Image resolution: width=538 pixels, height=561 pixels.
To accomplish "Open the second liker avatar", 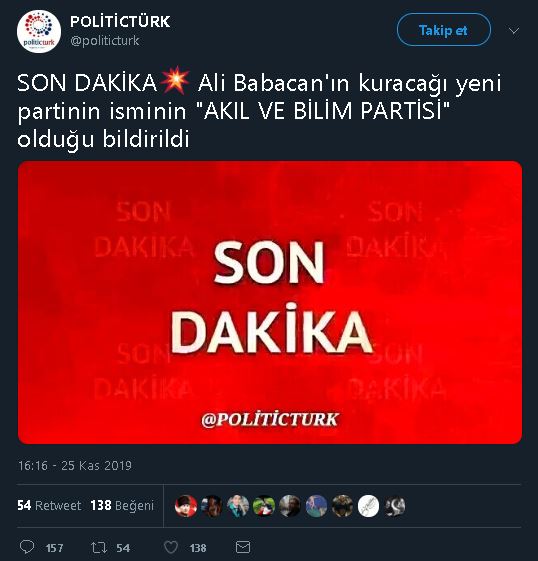I will (x=212, y=506).
